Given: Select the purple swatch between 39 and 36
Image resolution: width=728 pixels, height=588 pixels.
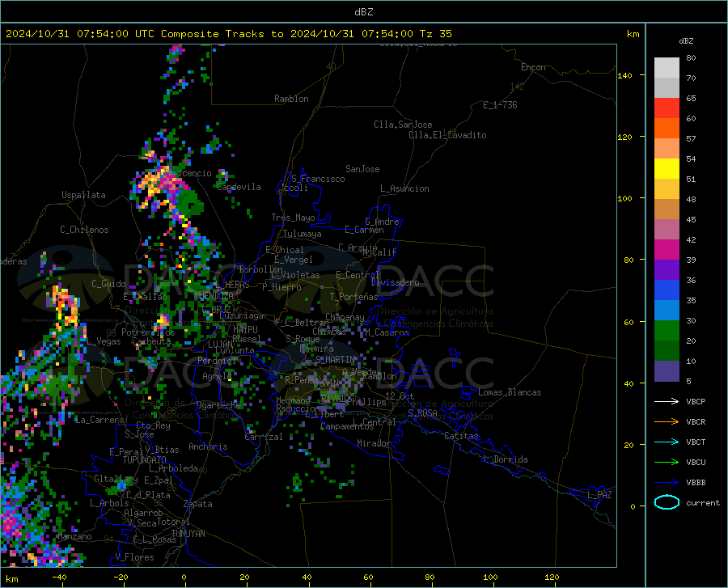Looking at the screenshot, I should [667, 270].
